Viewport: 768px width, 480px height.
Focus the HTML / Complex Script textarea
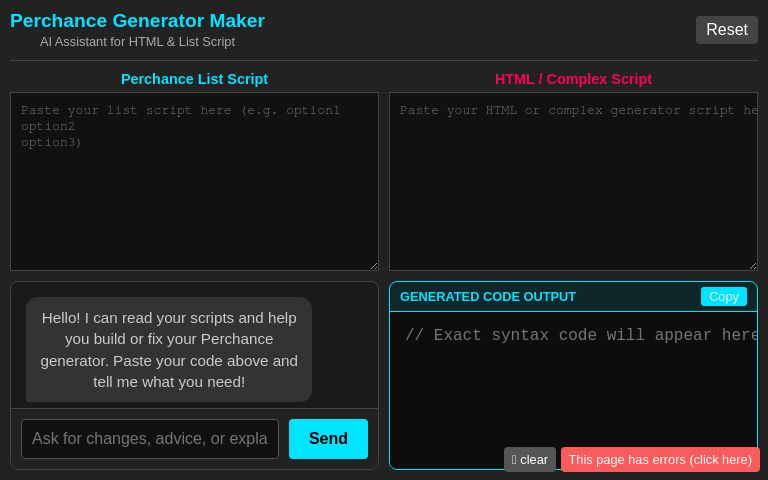click(x=573, y=181)
